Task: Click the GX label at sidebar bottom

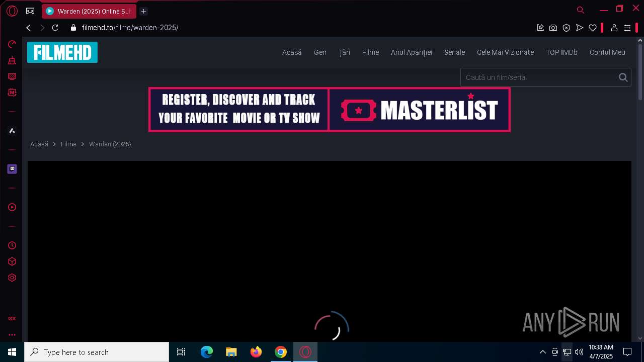Action: (x=12, y=318)
